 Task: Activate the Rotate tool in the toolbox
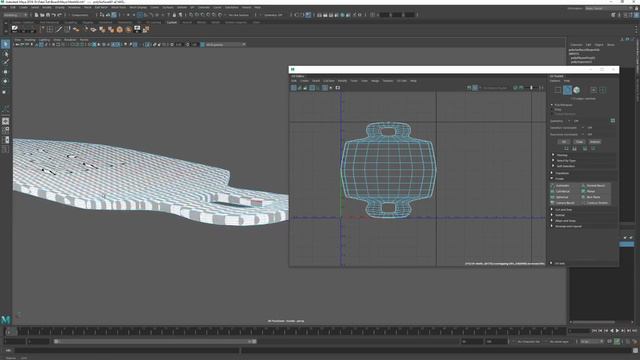pos(5,81)
